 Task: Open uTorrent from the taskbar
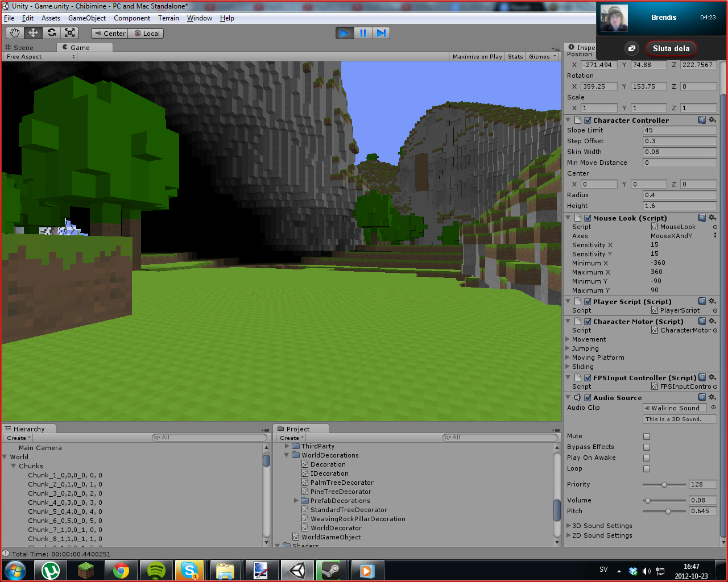coord(51,570)
